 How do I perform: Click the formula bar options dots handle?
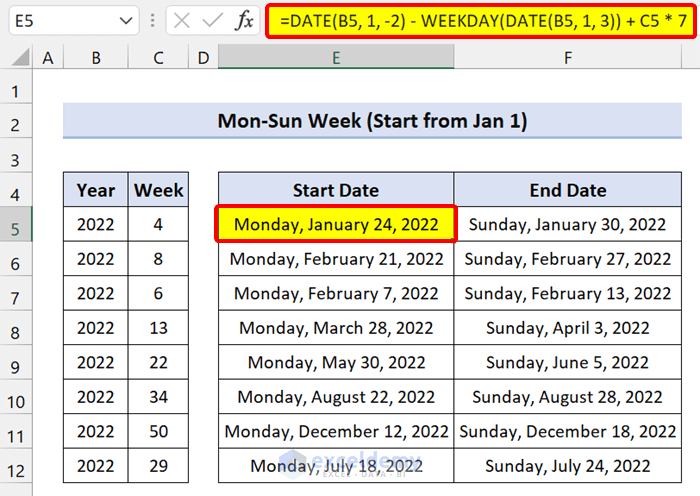(x=151, y=21)
